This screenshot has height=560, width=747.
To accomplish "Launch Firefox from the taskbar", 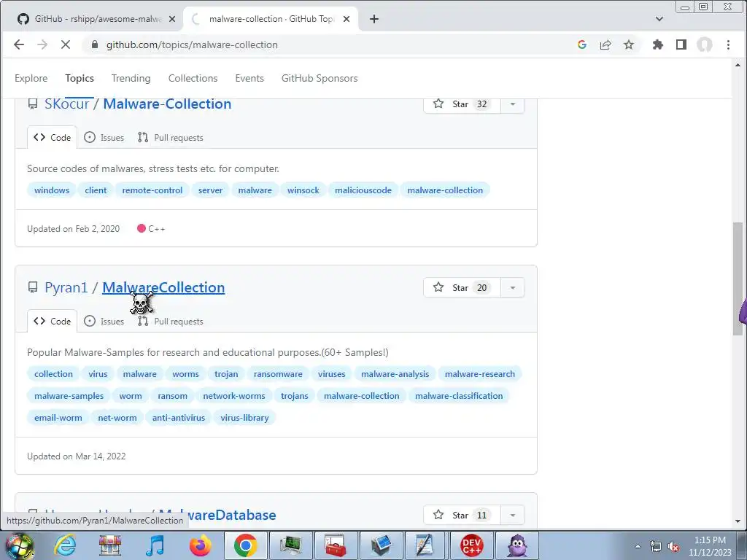I will tap(201, 545).
